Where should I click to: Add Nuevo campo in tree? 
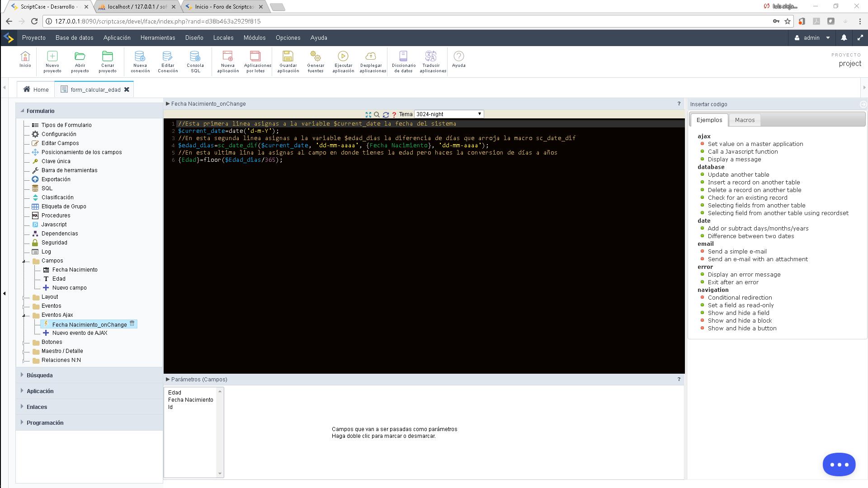pos(69,288)
